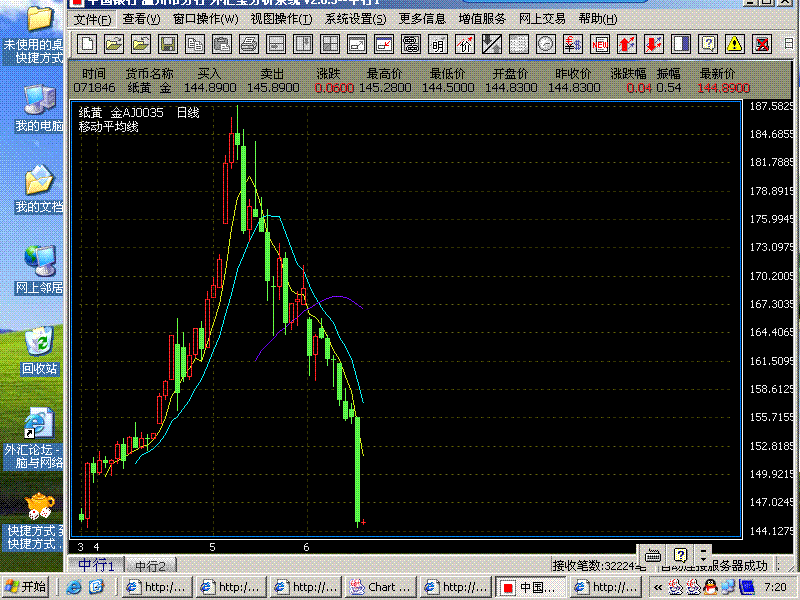
Task: Click the four-pane window layout icon
Action: (x=330, y=44)
